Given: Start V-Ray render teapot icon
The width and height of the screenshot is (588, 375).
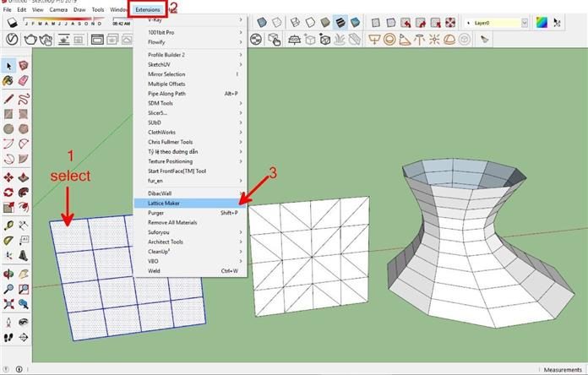Looking at the screenshot, I should point(30,39).
